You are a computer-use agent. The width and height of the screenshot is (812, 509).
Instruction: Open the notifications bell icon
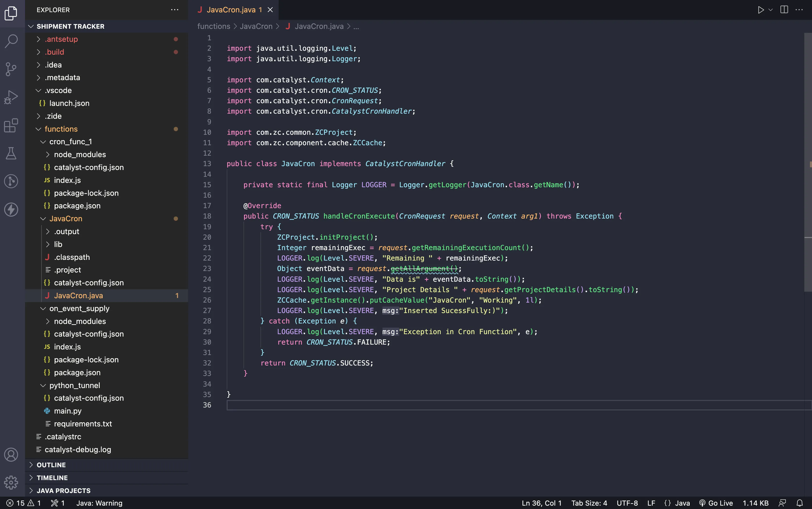(x=800, y=503)
